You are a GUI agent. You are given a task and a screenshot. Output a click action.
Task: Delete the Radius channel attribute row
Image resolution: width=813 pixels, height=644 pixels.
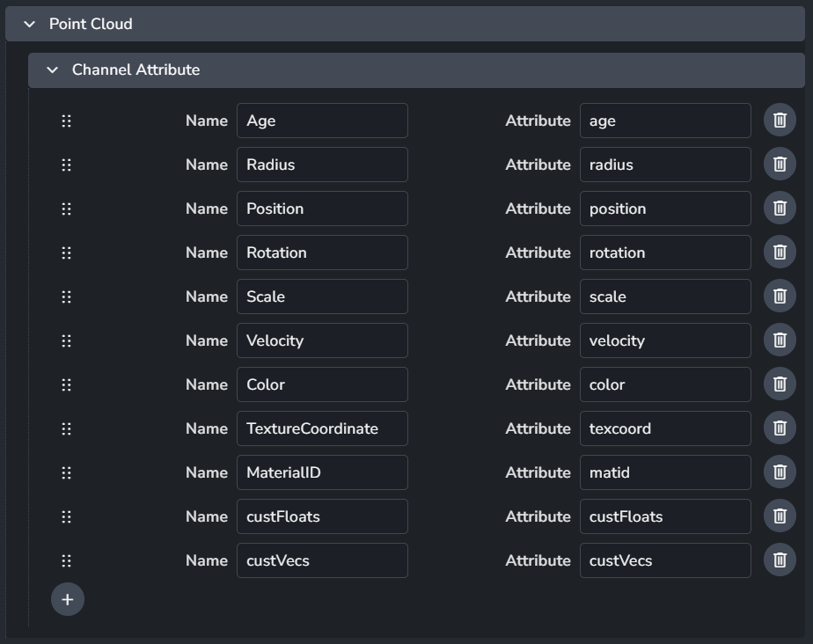[780, 165]
